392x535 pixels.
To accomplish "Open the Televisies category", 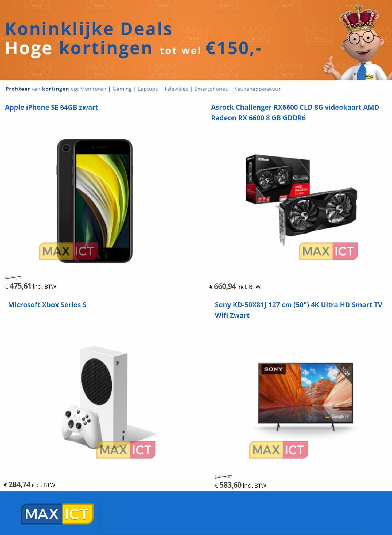I will (176, 89).
